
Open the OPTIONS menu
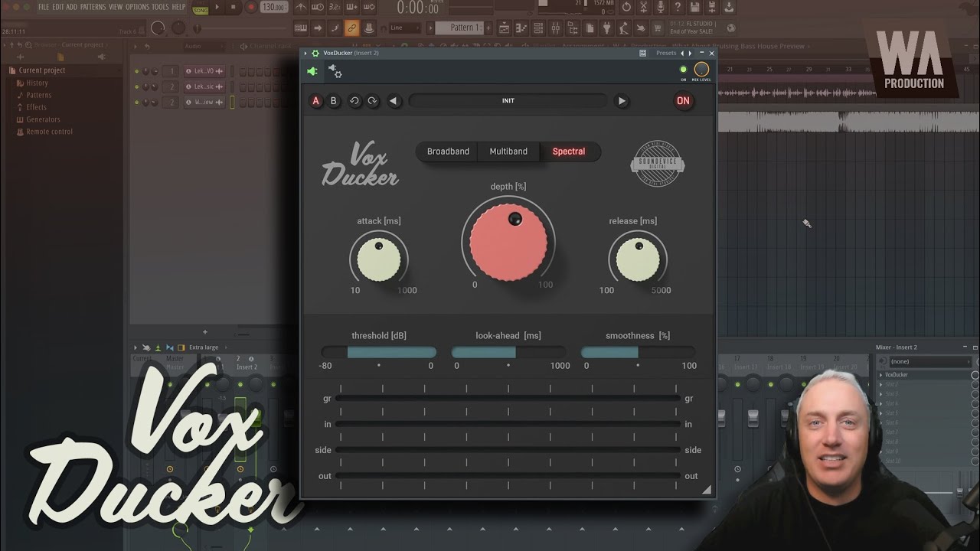coord(138,7)
